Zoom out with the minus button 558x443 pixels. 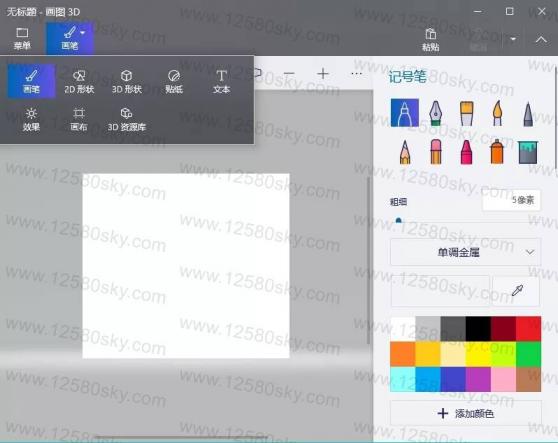click(x=289, y=74)
